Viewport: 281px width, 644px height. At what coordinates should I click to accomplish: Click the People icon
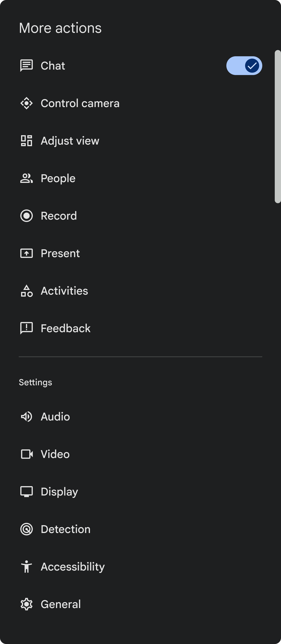[27, 178]
